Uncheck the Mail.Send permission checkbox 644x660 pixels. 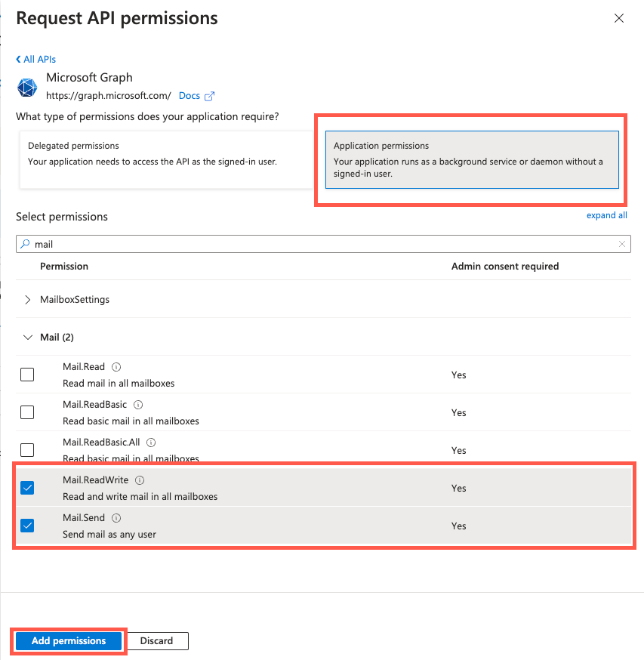pyautogui.click(x=27, y=526)
